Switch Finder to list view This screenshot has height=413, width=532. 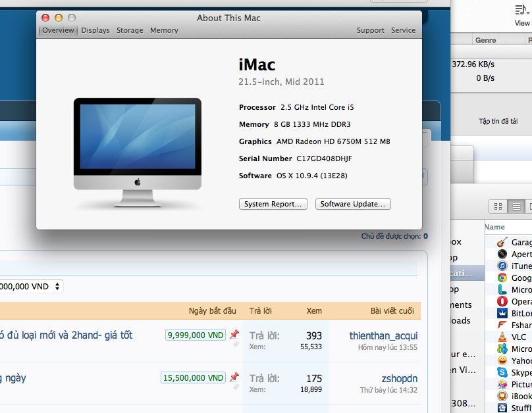tap(516, 206)
